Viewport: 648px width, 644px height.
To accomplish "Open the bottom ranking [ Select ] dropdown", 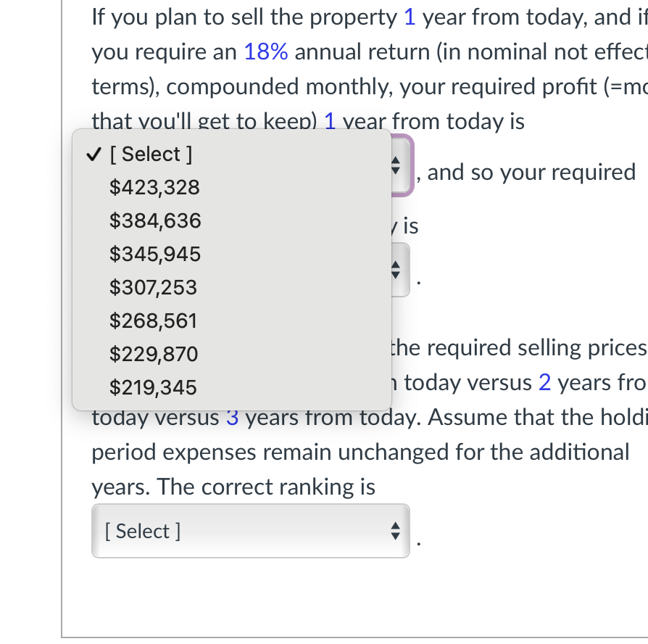I will pyautogui.click(x=250, y=531).
